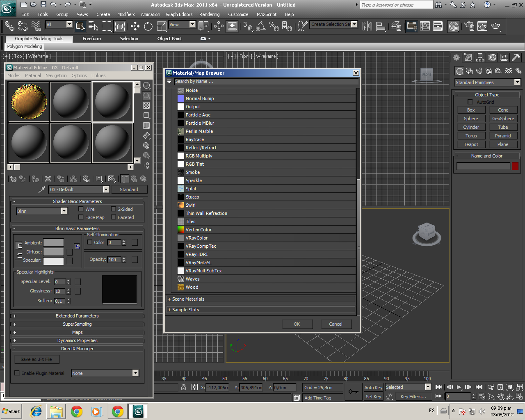The height and width of the screenshot is (420, 525).
Task: Click Assign Material to Selection icon
Action: point(35,179)
